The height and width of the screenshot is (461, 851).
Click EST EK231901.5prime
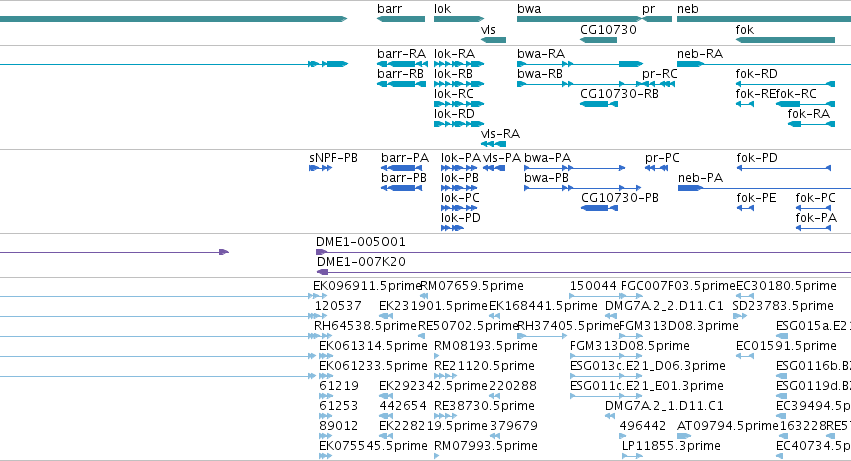click(386, 317)
